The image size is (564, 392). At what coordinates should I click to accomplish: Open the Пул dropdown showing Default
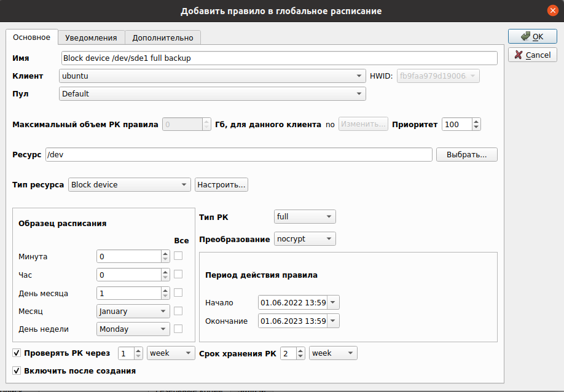pos(212,93)
